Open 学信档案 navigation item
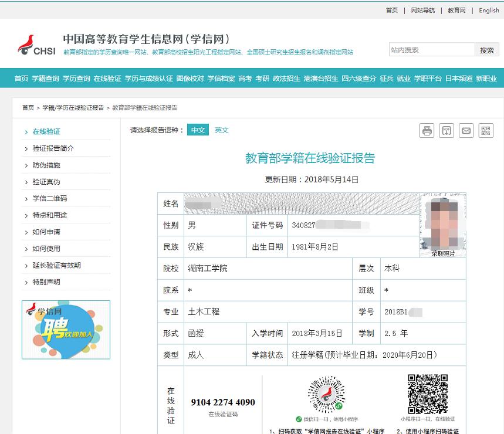The image size is (504, 434). pos(221,79)
